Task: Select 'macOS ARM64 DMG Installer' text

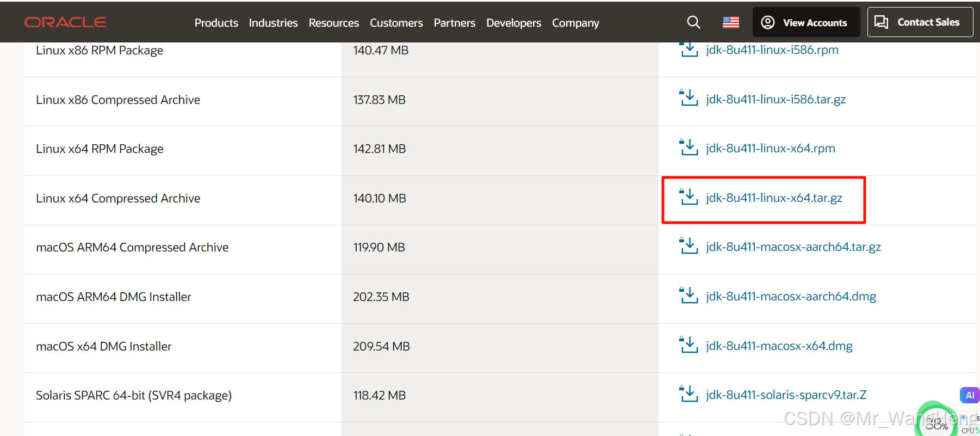Action: tap(114, 297)
